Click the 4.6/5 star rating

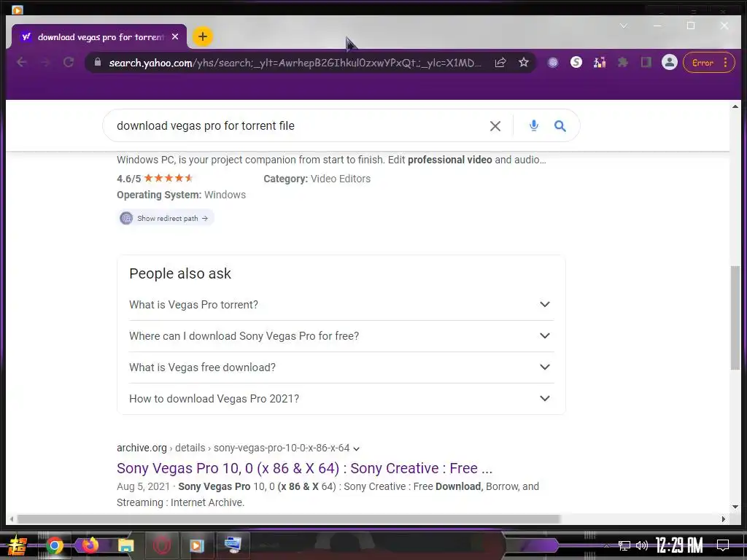pos(155,179)
